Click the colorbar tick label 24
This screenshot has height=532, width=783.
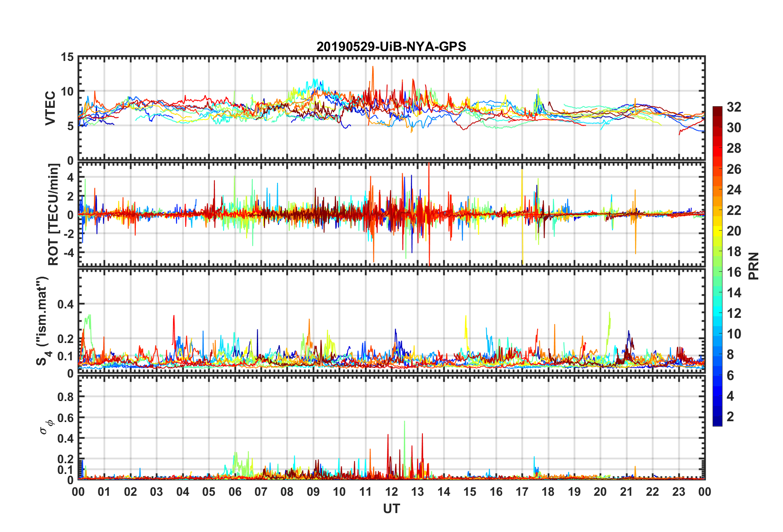click(734, 189)
